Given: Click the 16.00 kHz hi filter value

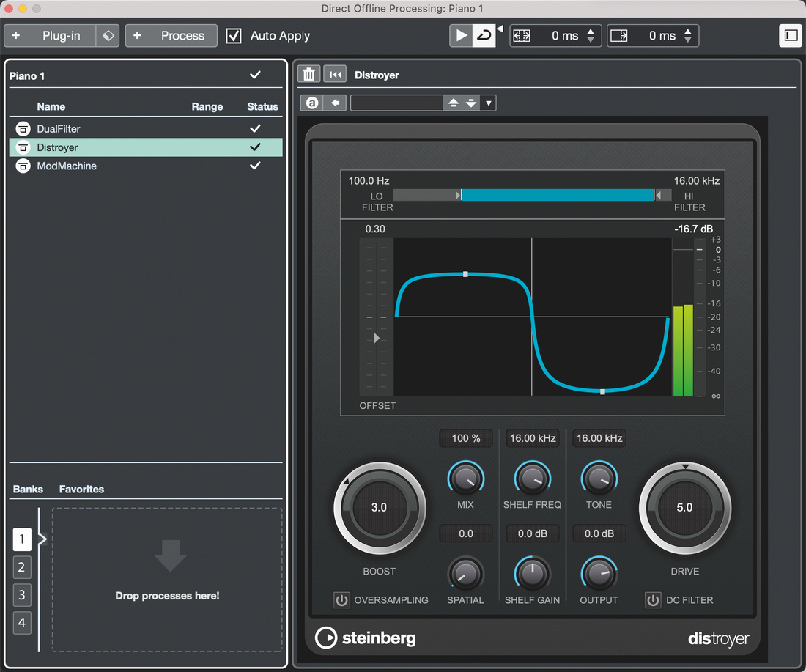Looking at the screenshot, I should click(x=697, y=180).
